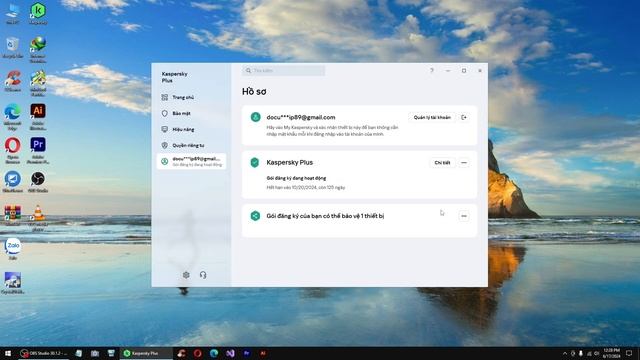Switch to Kaspersky Plus taskbar button
The height and width of the screenshot is (360, 640).
coord(145,353)
